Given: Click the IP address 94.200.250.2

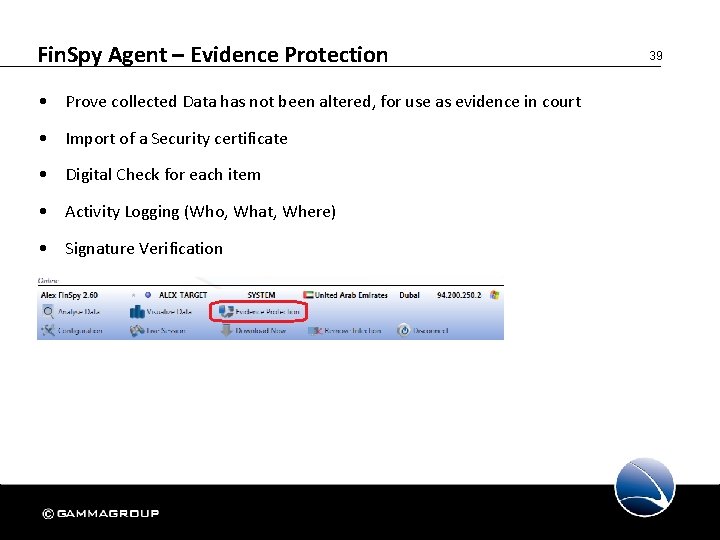Looking at the screenshot, I should [459, 295].
